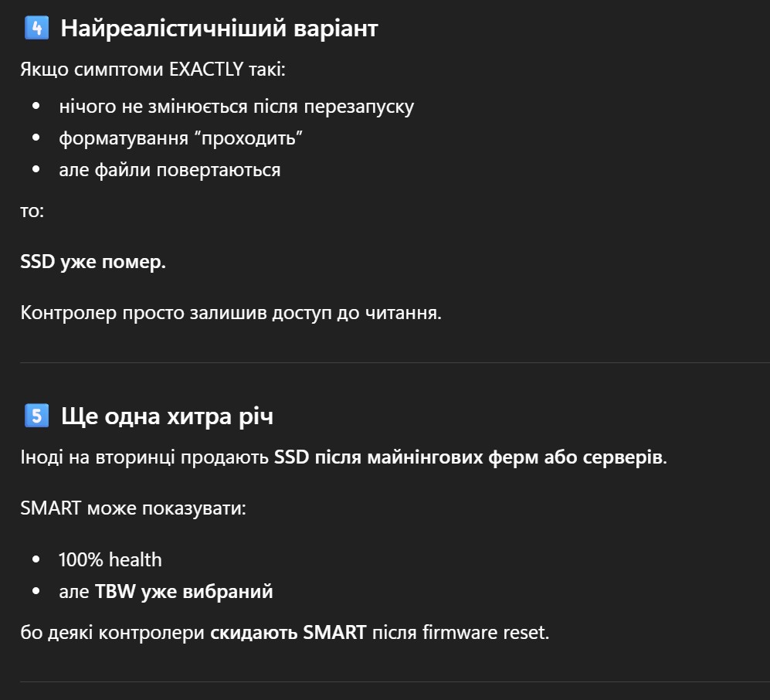Select bullet "нічого не змінюється після перезапуску"
The image size is (770, 700).
coord(236,106)
